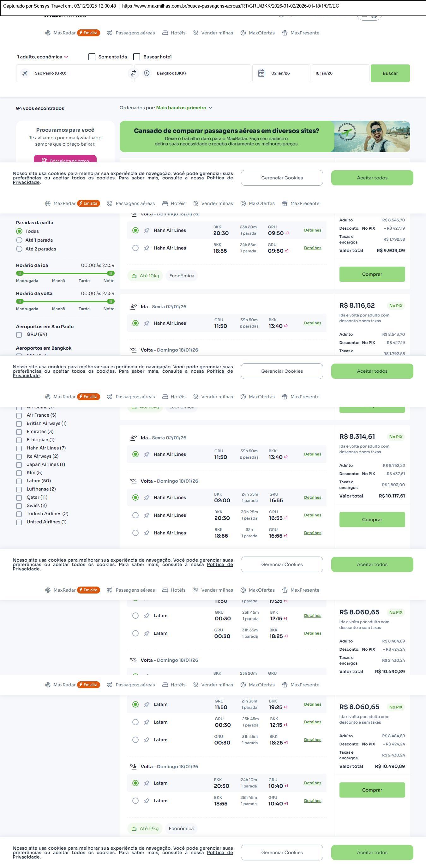
Task: Pin the Latam 18:55 BKK return flight
Action: (x=147, y=801)
